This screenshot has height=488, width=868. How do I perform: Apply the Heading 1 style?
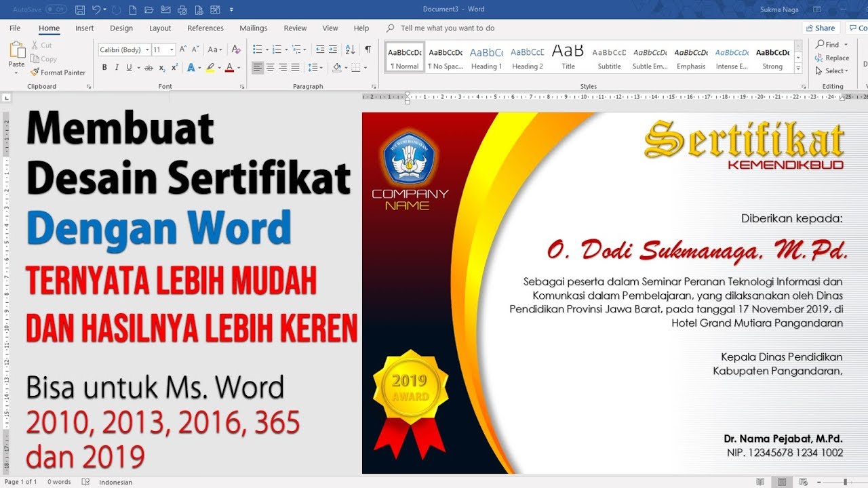(486, 58)
